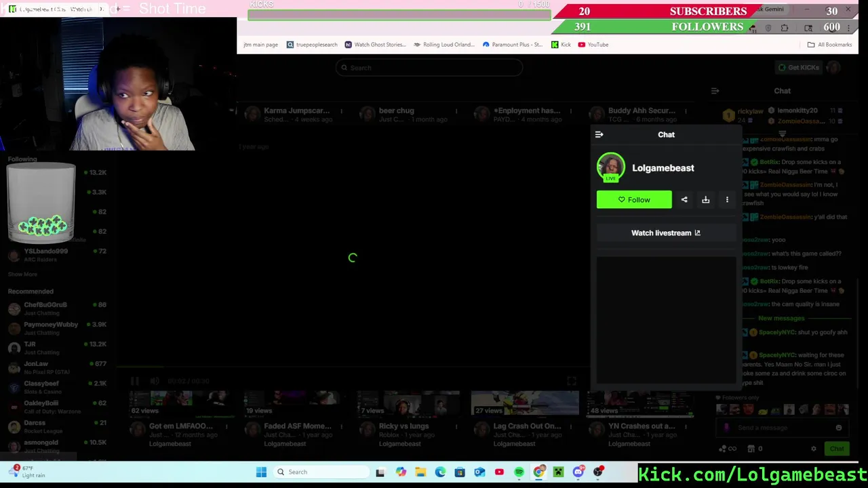Open Watch Ghost Stories bookmark

pyautogui.click(x=375, y=45)
